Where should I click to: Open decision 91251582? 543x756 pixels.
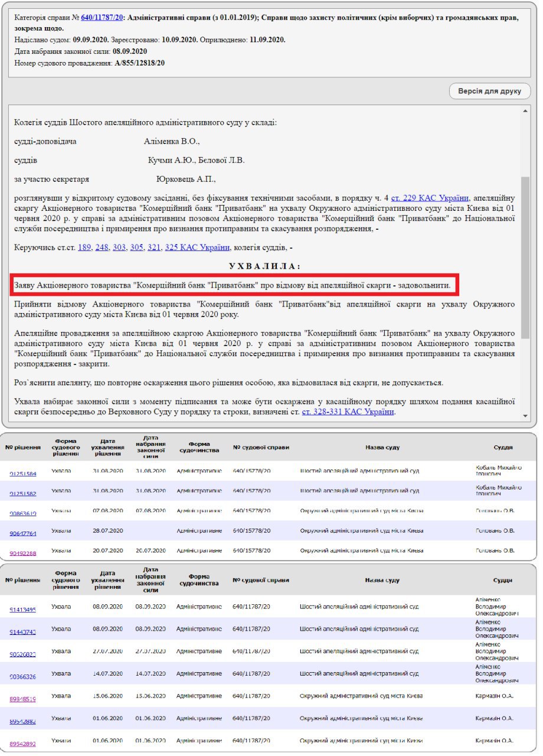(x=23, y=493)
